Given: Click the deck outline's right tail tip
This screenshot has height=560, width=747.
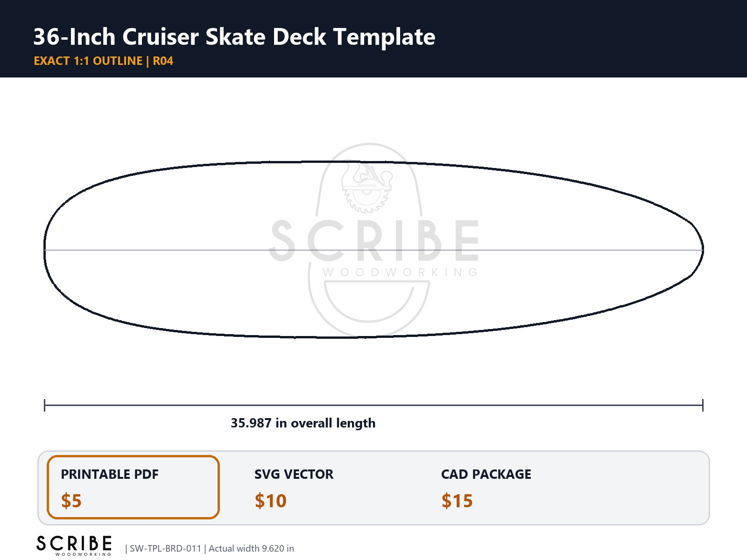Looking at the screenshot, I should click(x=702, y=250).
